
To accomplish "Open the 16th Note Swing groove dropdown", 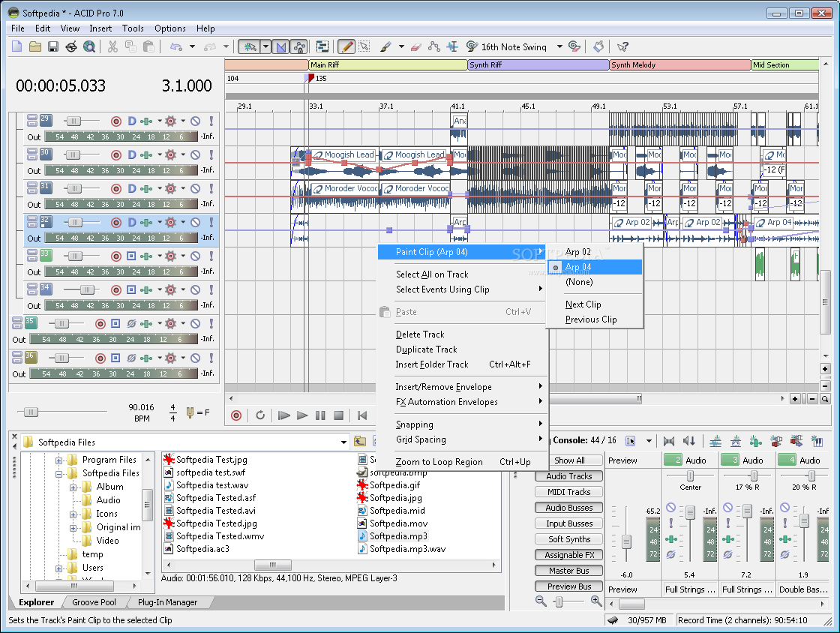I will (559, 46).
